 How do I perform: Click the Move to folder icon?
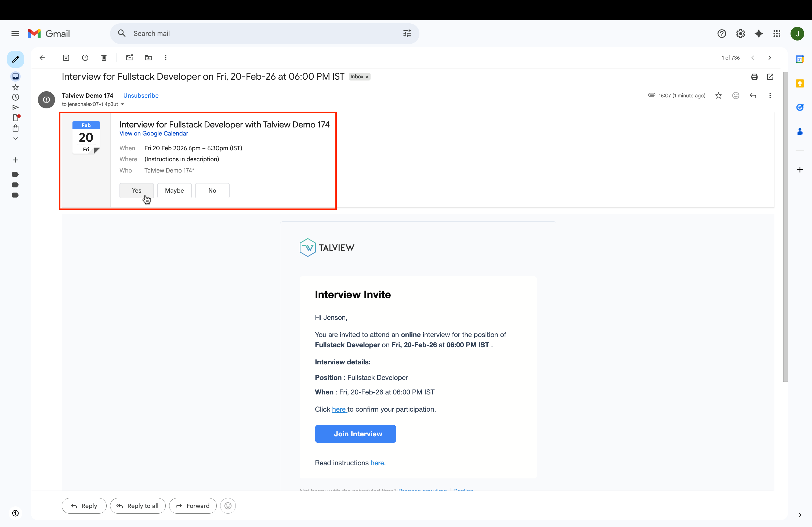[148, 58]
